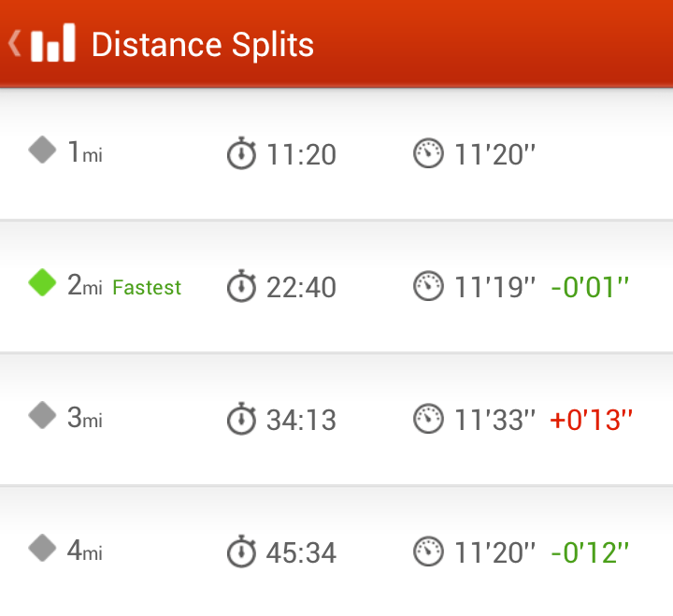Tap the Distance Splits title
673x616 pixels.
[x=202, y=44]
